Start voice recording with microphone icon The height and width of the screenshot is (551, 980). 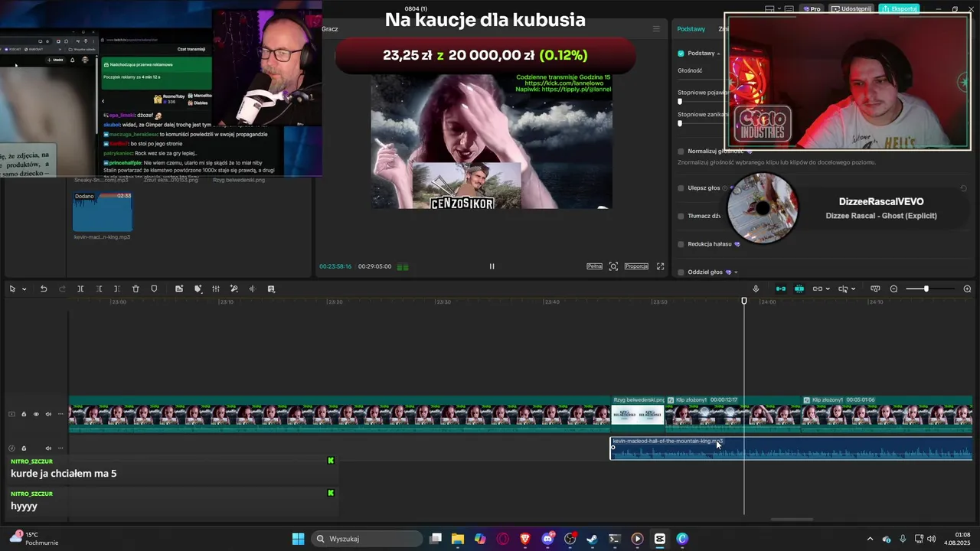pos(756,289)
